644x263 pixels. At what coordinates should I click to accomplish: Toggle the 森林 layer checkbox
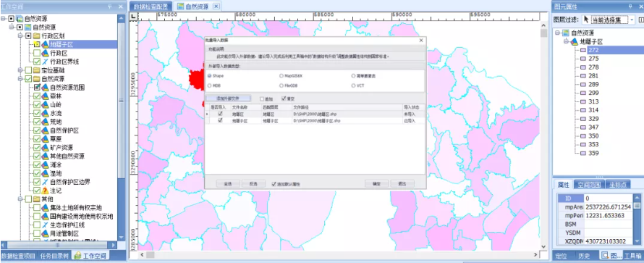37,96
